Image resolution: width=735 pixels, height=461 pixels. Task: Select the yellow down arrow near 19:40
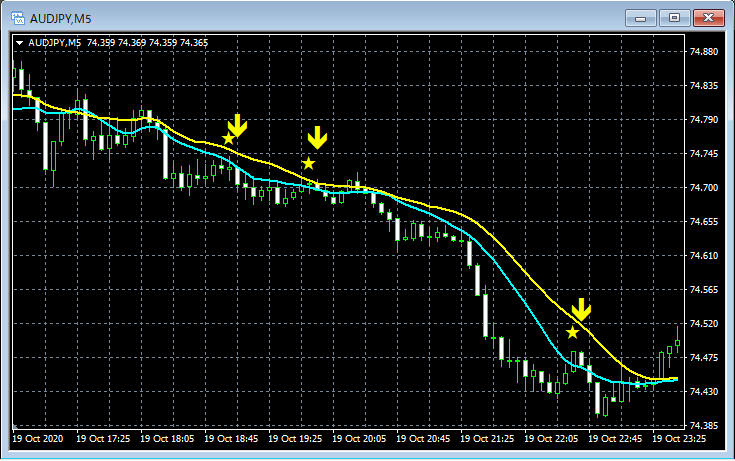(x=317, y=137)
